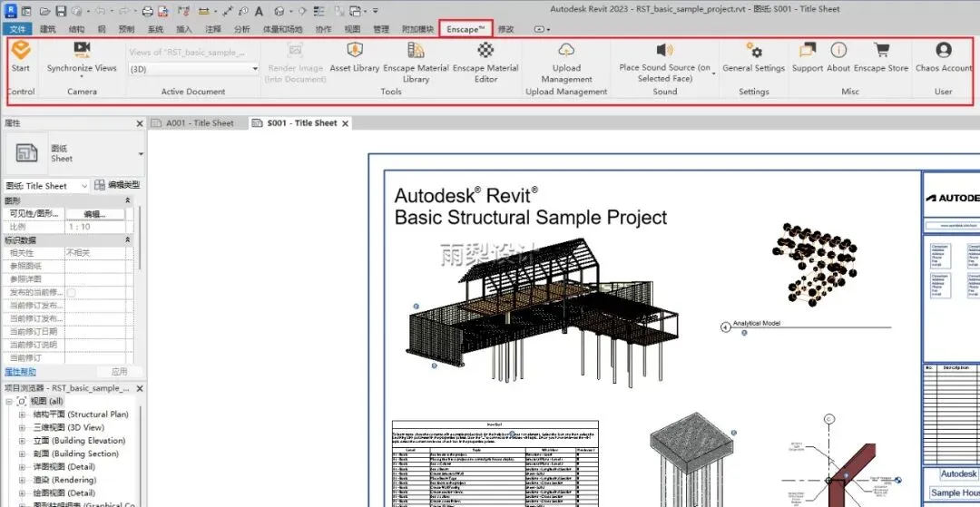Open the Enscape Store cart icon
The image size is (980, 507).
[x=881, y=49]
